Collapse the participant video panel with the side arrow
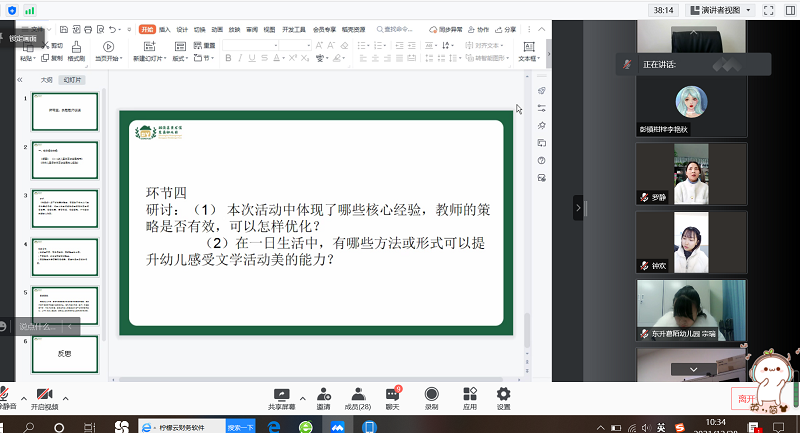The image size is (800, 433). (x=577, y=207)
